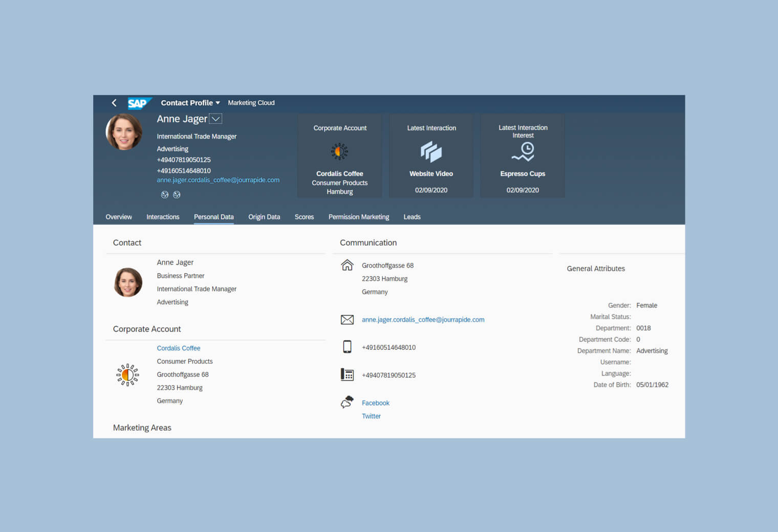
Task: Click the email envelope icon
Action: pos(347,319)
